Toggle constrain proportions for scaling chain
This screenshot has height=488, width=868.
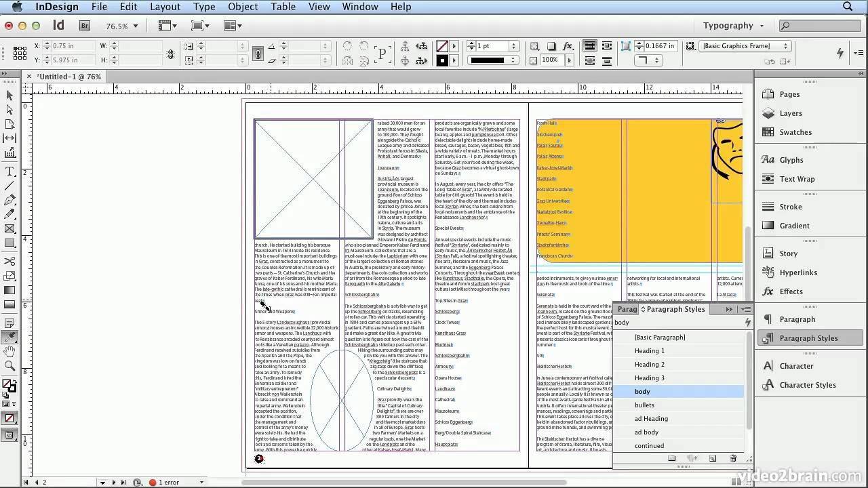[258, 54]
